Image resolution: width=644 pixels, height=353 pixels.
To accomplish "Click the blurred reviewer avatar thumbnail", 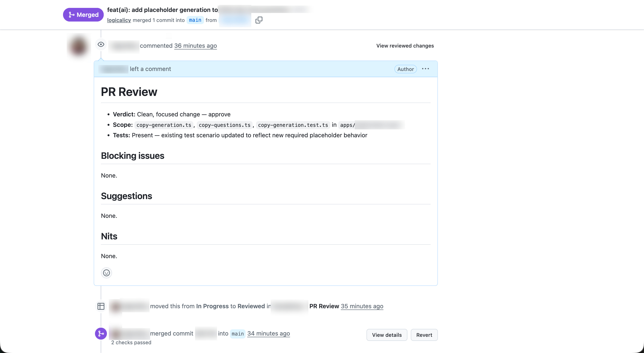I will tap(79, 46).
